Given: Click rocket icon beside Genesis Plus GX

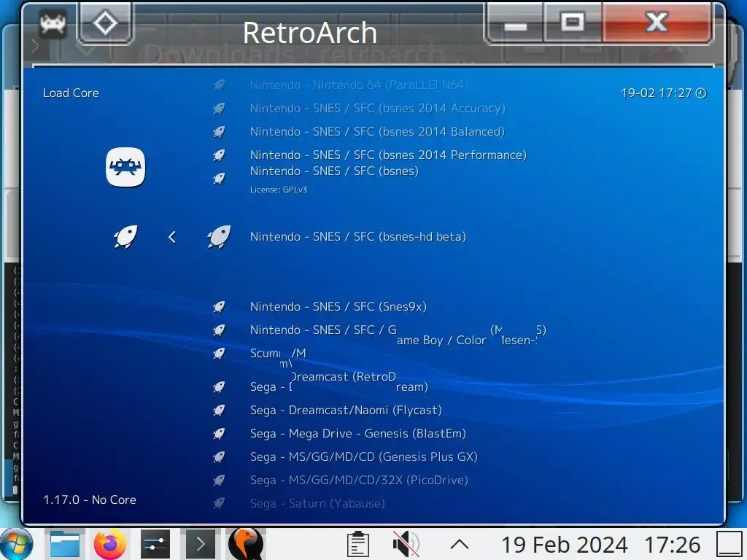Looking at the screenshot, I should tap(219, 456).
